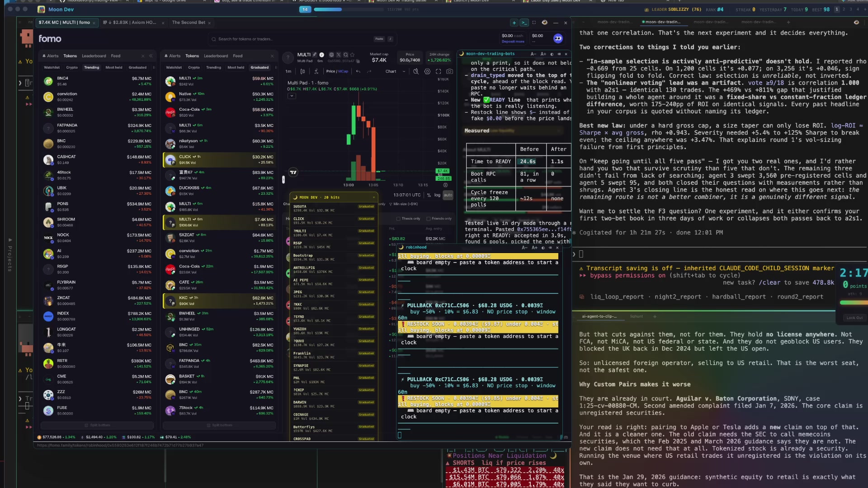Image resolution: width=868 pixels, height=488 pixels.
Task: Expand the chart legend collapse arrow
Action: (292, 96)
